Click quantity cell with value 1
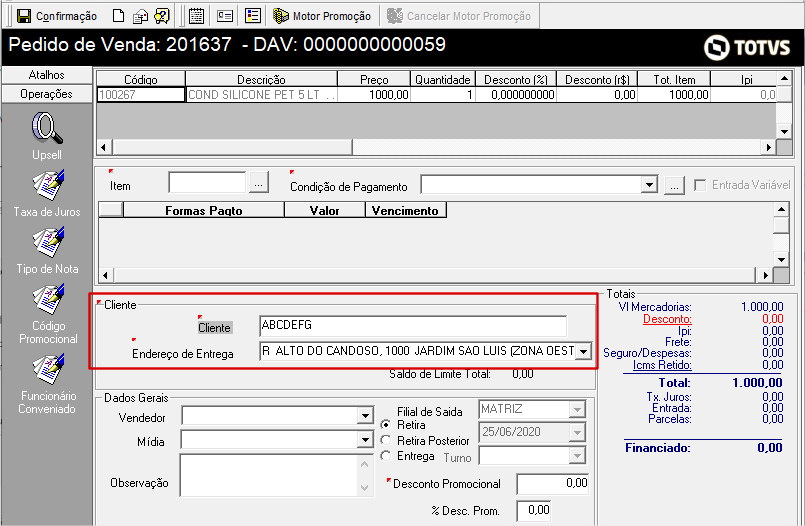 (x=443, y=95)
